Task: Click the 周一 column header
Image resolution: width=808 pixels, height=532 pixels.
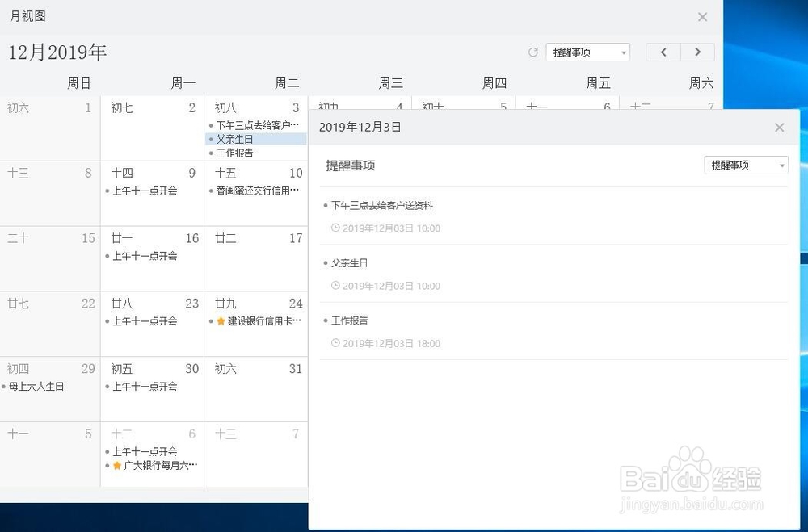Action: (x=183, y=83)
